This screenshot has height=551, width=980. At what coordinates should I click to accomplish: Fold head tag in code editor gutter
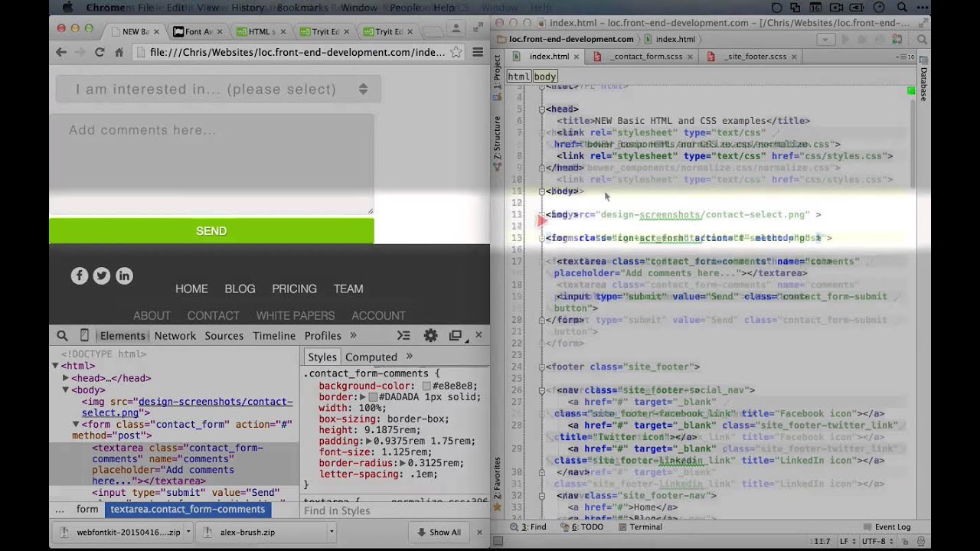541,109
